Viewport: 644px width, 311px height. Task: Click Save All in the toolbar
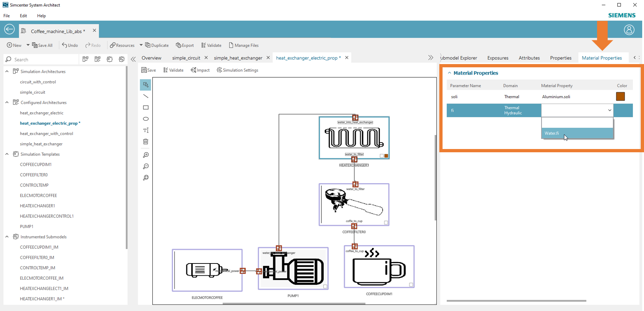[43, 45]
